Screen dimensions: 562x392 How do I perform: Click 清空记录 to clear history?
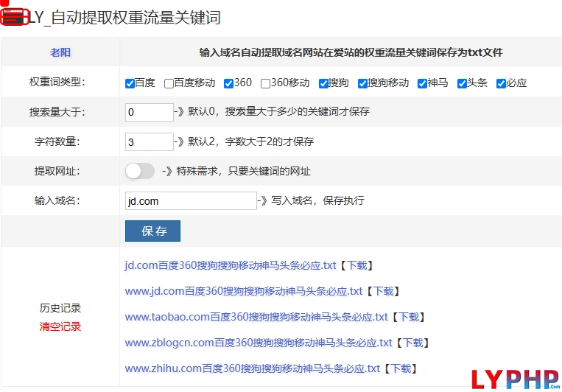coord(60,326)
